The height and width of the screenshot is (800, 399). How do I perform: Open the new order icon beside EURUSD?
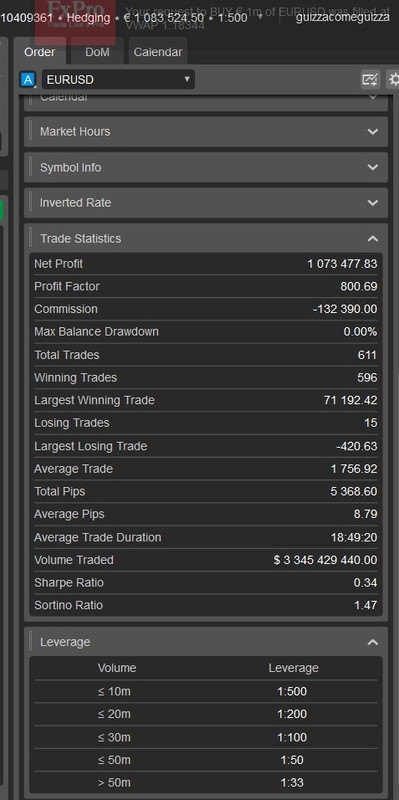tap(370, 80)
